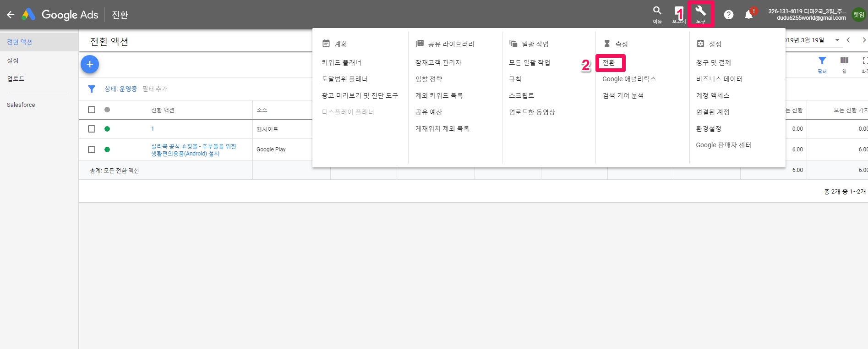Open the help question mark icon
This screenshot has height=349, width=868.
[x=728, y=15]
